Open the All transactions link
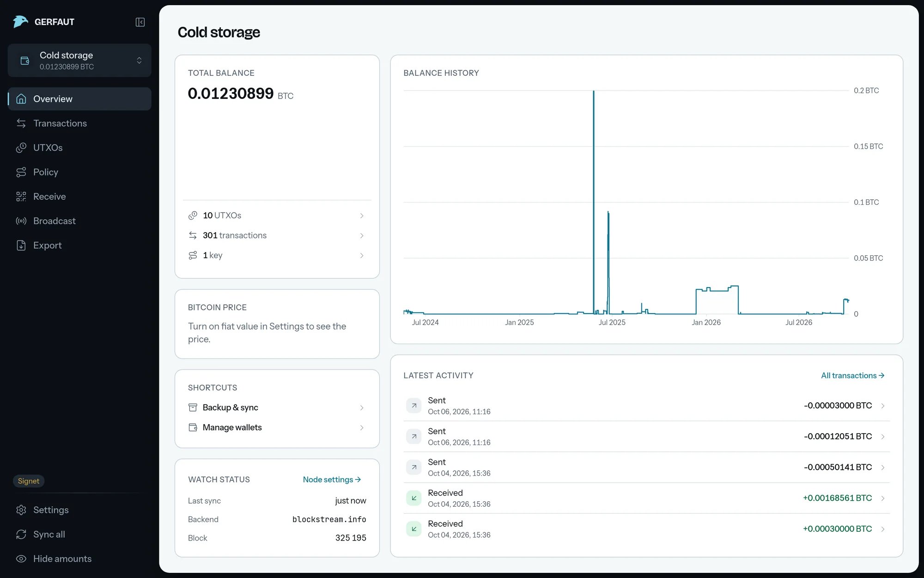 853,375
